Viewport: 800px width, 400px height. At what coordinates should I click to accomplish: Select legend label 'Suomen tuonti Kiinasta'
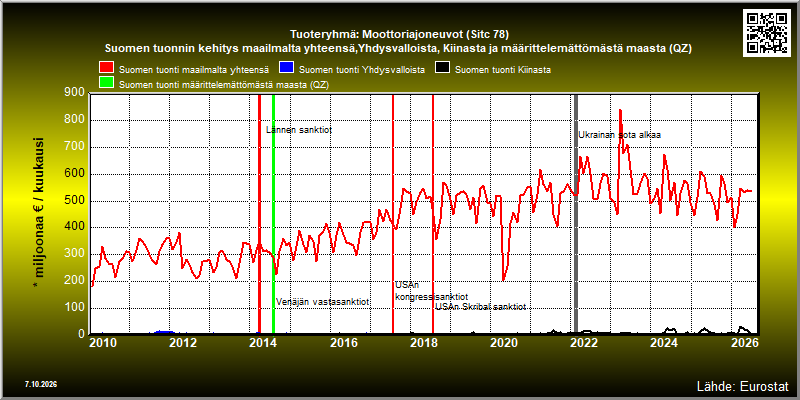pos(503,70)
